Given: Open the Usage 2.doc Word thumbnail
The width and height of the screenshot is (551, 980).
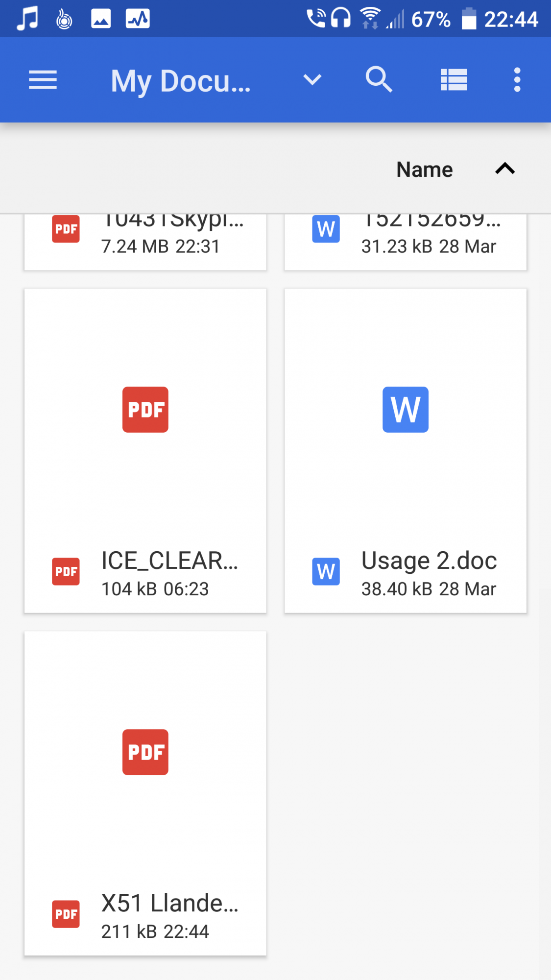Looking at the screenshot, I should click(x=406, y=410).
